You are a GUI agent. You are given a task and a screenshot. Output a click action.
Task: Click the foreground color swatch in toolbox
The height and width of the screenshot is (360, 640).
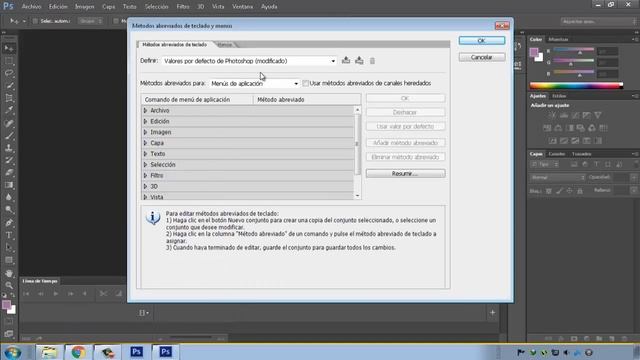(6, 305)
